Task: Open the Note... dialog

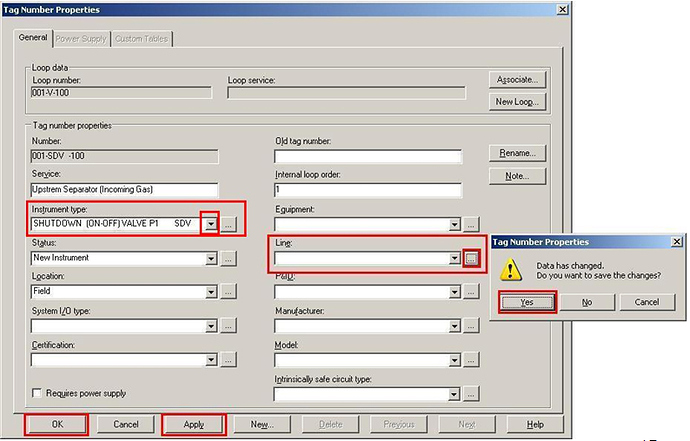Action: [x=517, y=176]
